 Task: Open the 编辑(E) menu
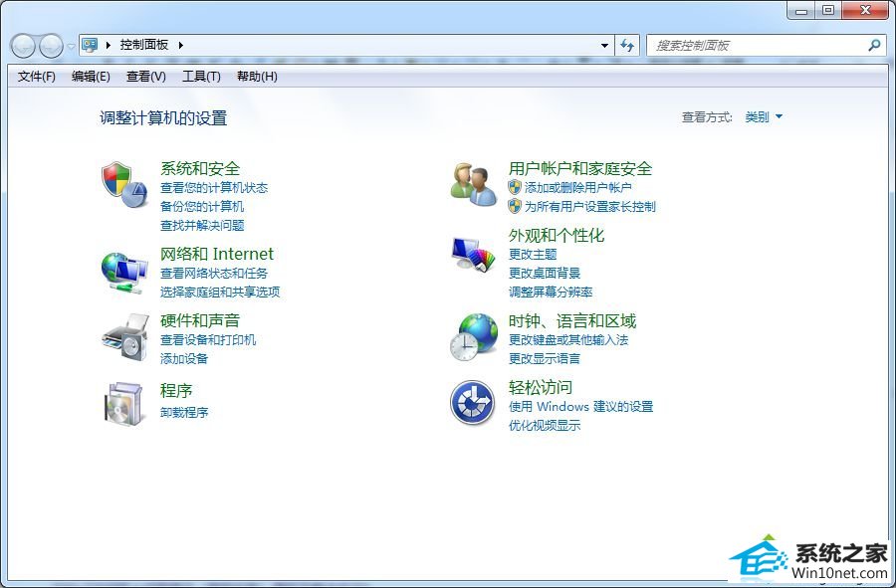[91, 77]
